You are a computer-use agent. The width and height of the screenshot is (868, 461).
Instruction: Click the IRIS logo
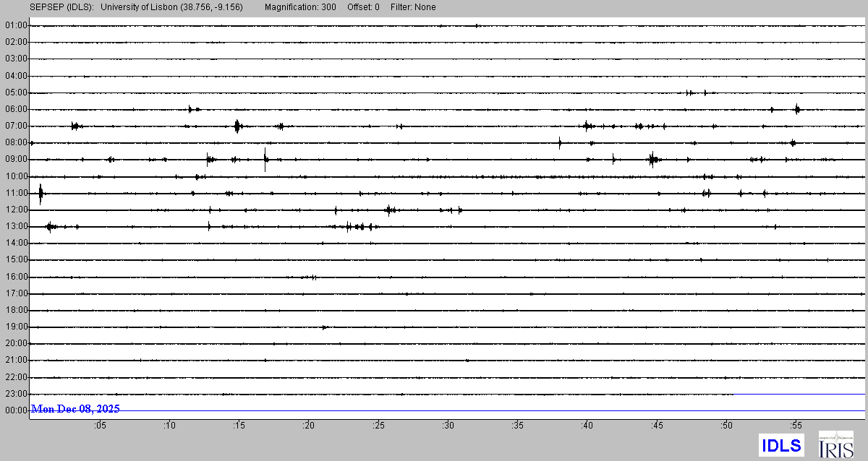835,444
